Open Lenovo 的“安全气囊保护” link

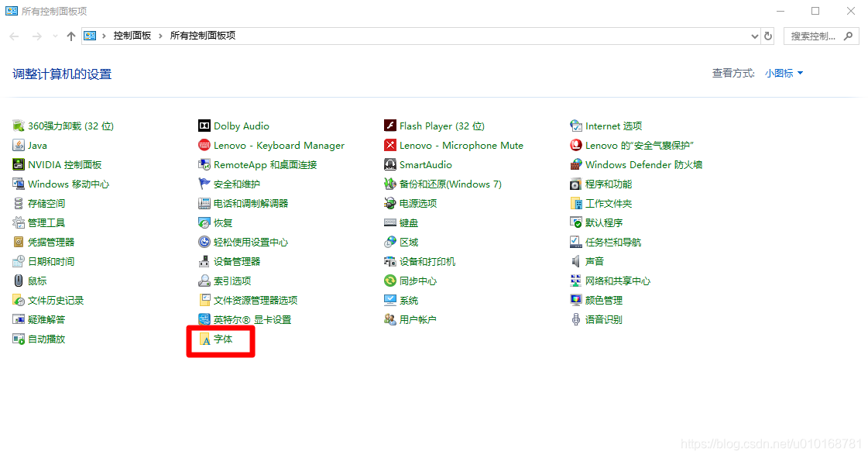tap(640, 145)
